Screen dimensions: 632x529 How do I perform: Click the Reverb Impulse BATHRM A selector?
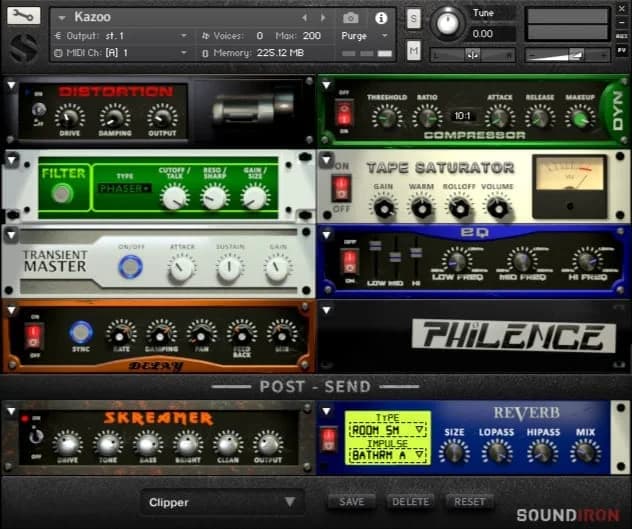tap(387, 455)
